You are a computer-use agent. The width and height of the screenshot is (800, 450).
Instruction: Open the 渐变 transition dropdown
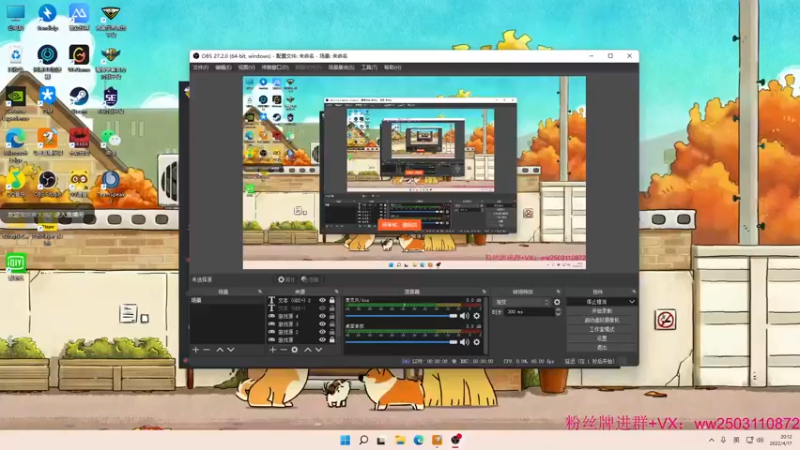(521, 302)
